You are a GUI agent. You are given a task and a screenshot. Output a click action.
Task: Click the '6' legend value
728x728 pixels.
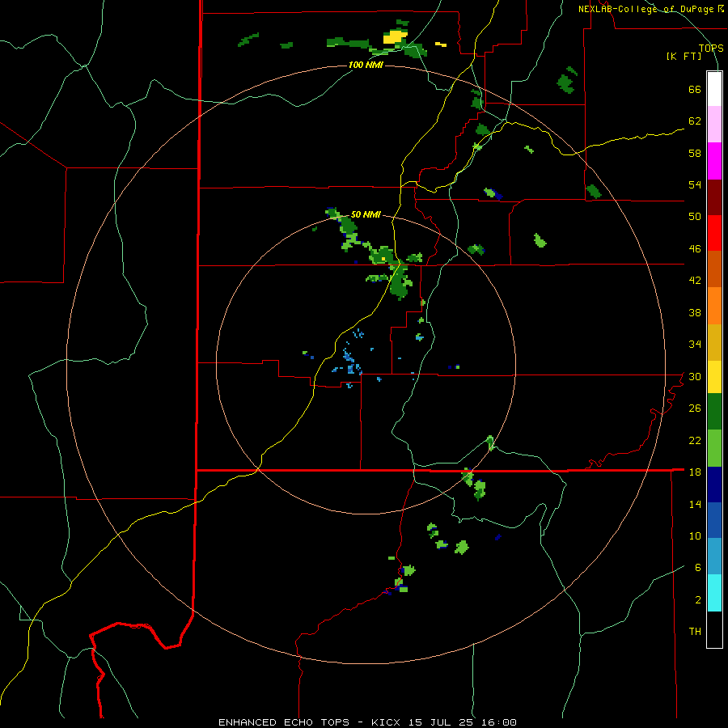point(698,568)
